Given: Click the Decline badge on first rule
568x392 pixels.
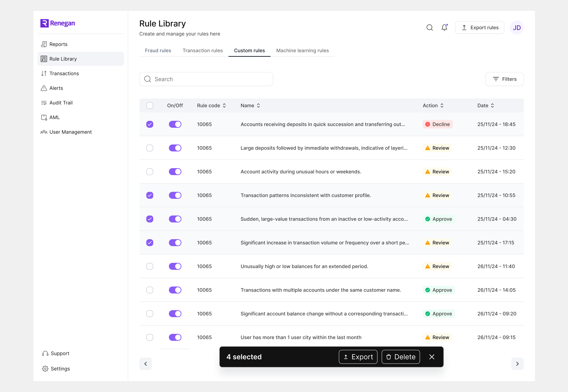Looking at the screenshot, I should click(x=438, y=124).
